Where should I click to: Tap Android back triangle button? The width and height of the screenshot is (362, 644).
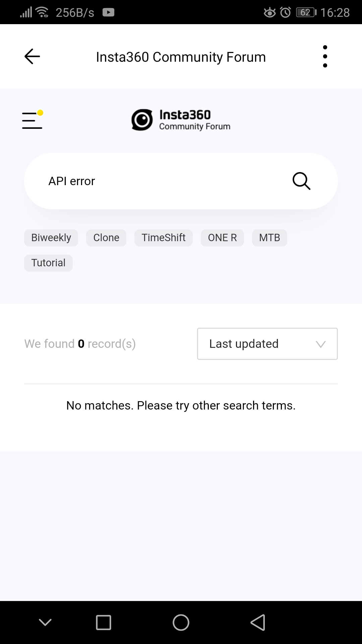[x=258, y=623]
